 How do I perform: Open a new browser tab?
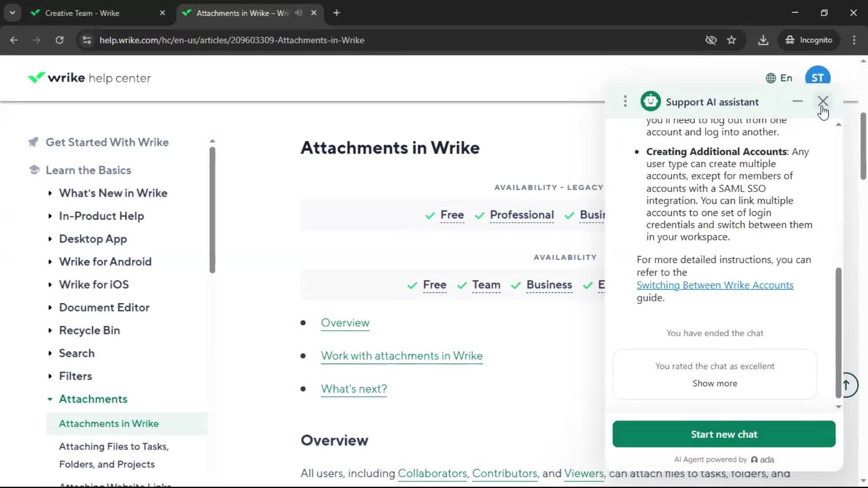tap(336, 13)
